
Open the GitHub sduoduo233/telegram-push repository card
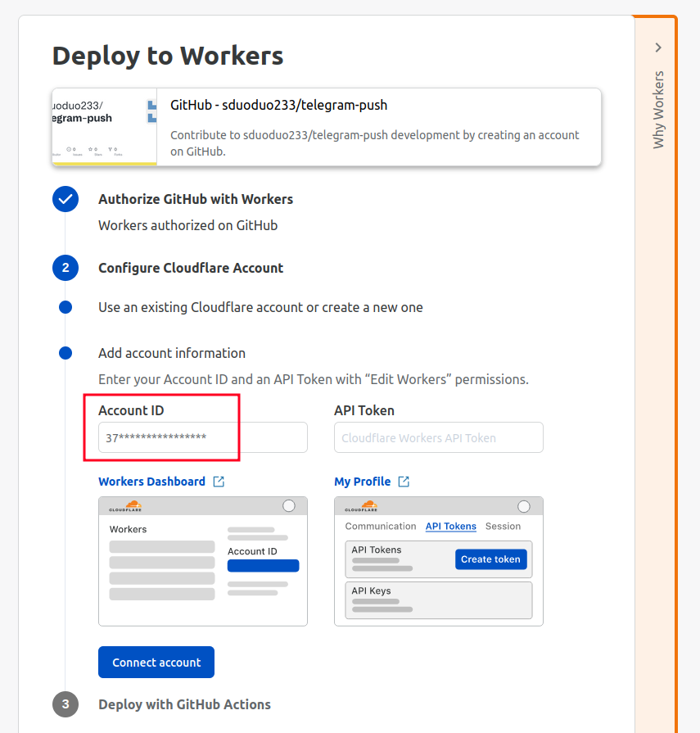click(x=327, y=127)
